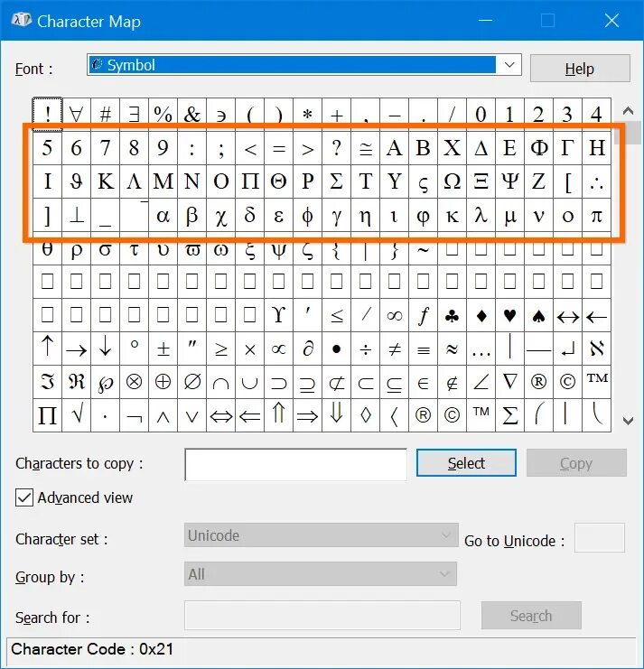Choose the plus-minus (±) symbol

click(163, 348)
